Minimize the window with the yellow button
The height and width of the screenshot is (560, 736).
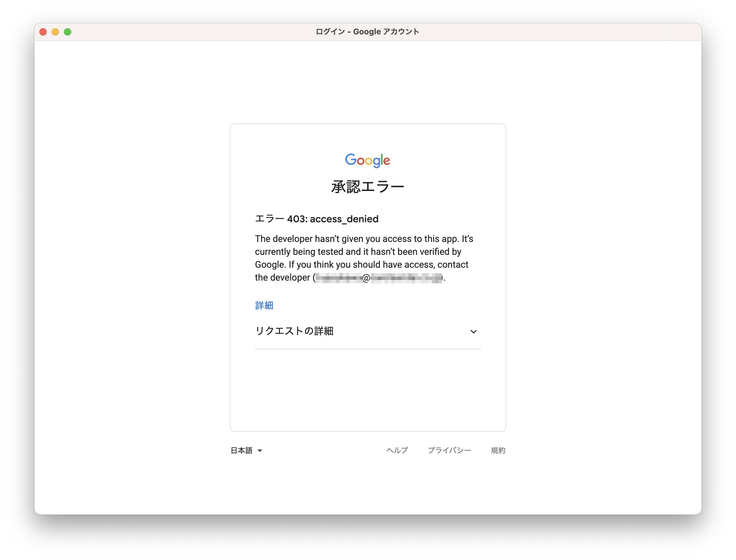tap(55, 32)
